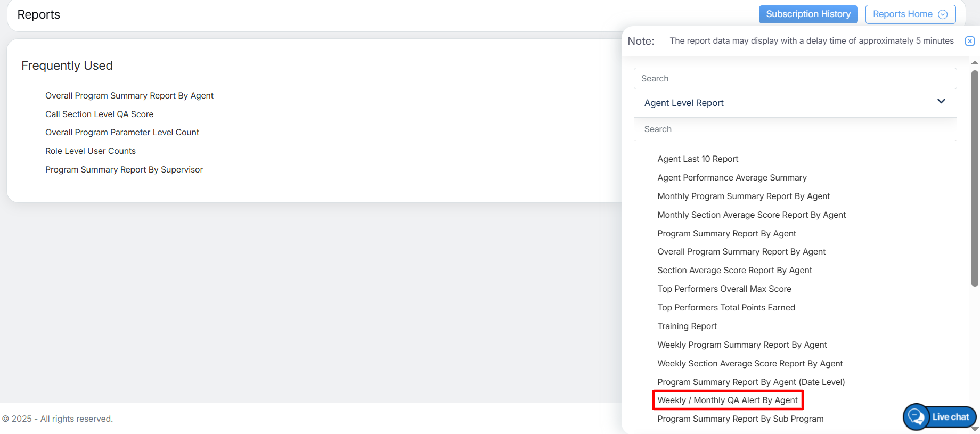Click the top report search field

coord(795,79)
